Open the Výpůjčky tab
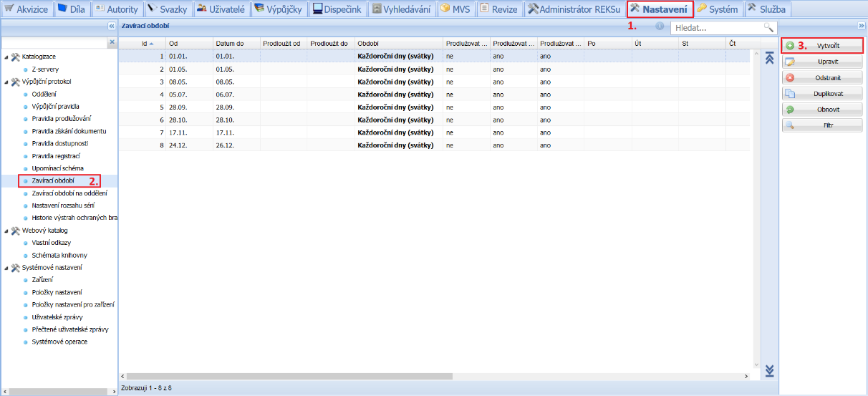868x396 pixels. pos(278,9)
